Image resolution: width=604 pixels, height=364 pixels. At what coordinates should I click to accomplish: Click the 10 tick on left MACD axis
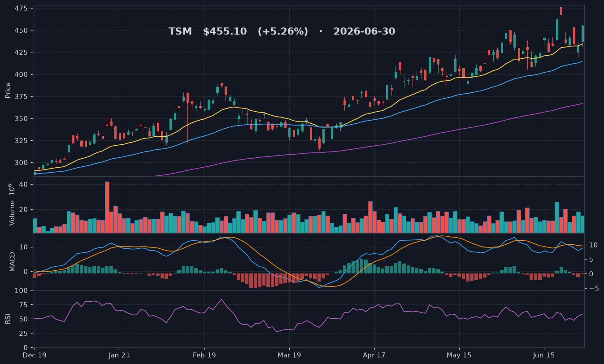click(24, 247)
